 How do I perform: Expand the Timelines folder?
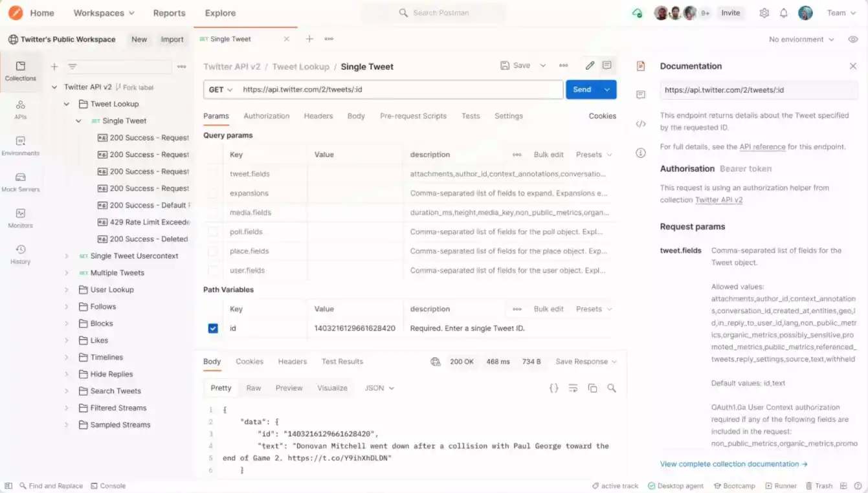(x=66, y=357)
